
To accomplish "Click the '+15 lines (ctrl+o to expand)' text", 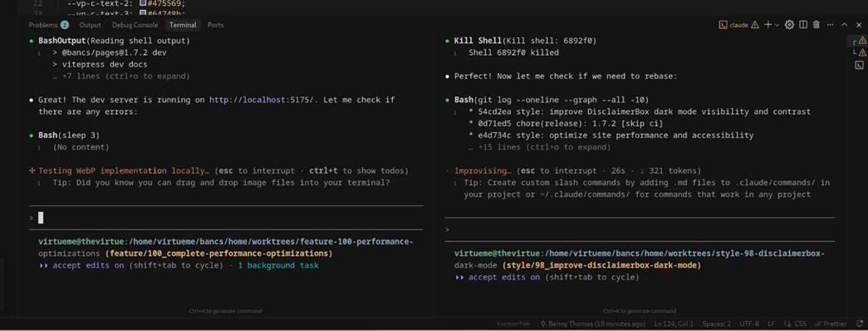I will pyautogui.click(x=544, y=147).
